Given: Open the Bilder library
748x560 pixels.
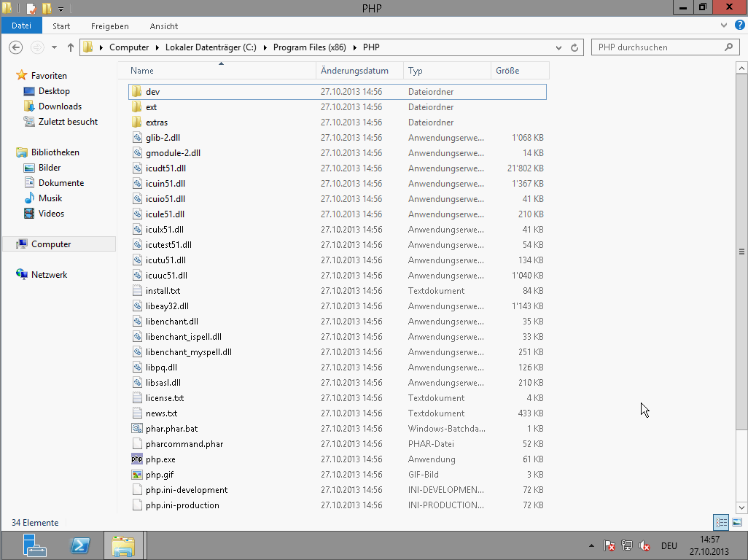Looking at the screenshot, I should pos(50,168).
